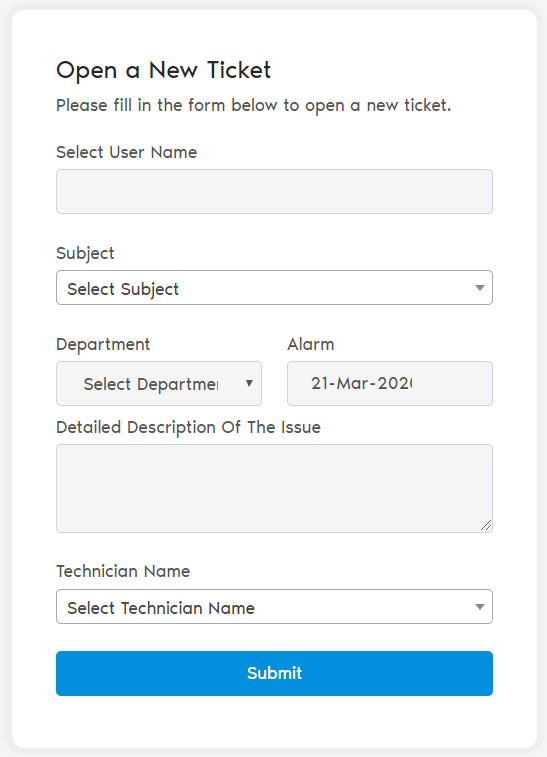Open the Select Department dropdown
This screenshot has width=547, height=757.
coord(159,383)
